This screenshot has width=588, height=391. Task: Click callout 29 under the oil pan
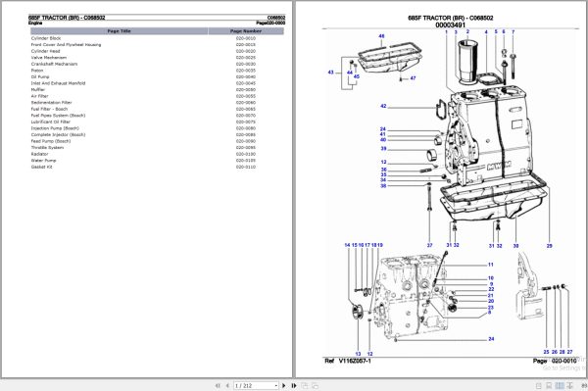pos(550,246)
